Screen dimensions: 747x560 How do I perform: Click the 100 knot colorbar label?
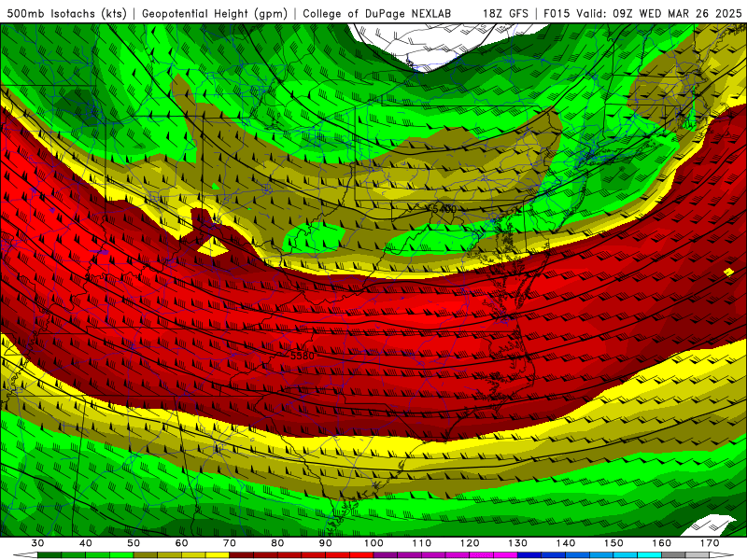coord(374,543)
